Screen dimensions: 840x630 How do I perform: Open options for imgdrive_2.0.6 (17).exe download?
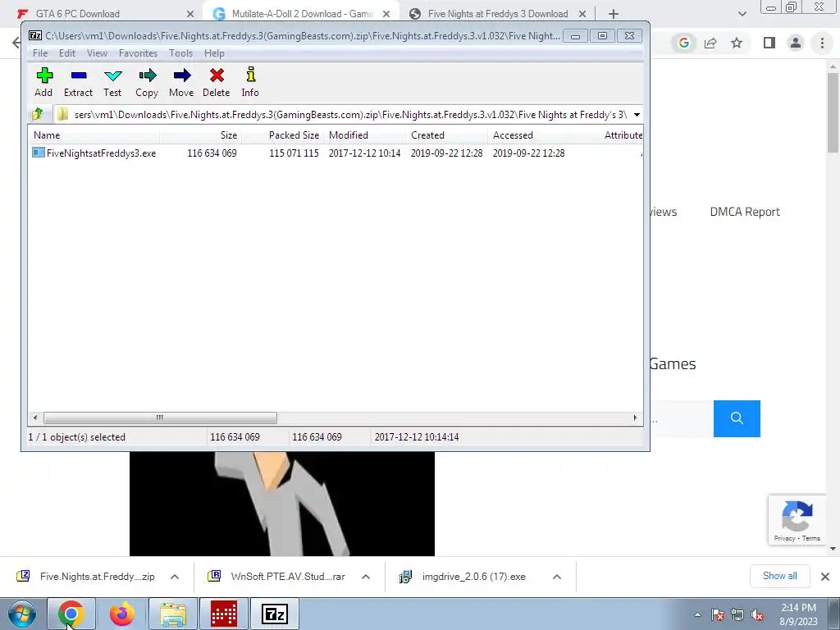point(557,577)
